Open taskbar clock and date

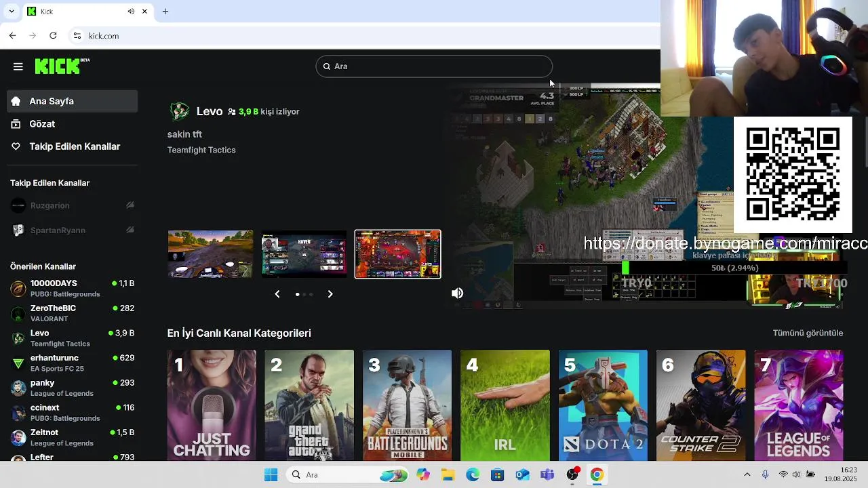coord(840,474)
